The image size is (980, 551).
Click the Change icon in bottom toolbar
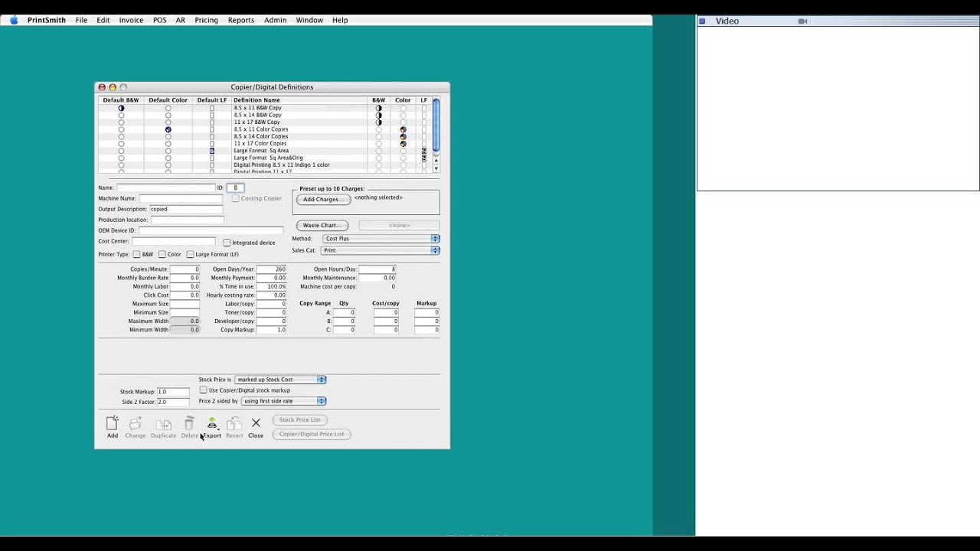click(x=136, y=423)
